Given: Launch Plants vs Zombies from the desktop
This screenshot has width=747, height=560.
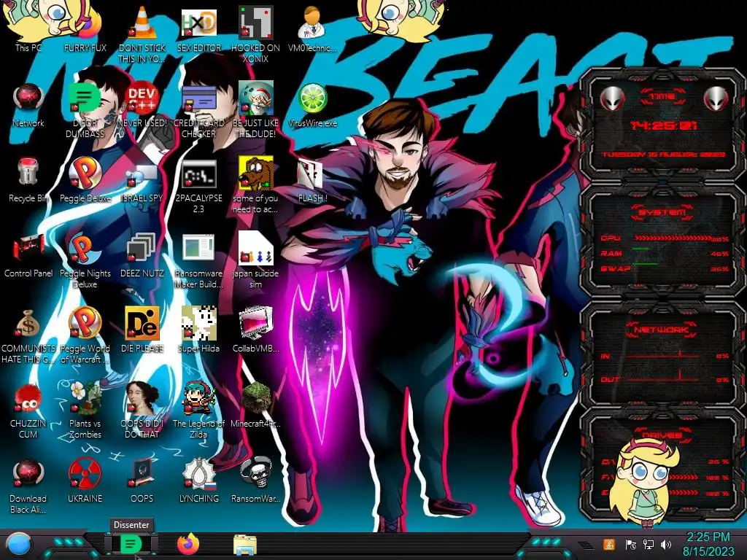Looking at the screenshot, I should click(x=85, y=410).
